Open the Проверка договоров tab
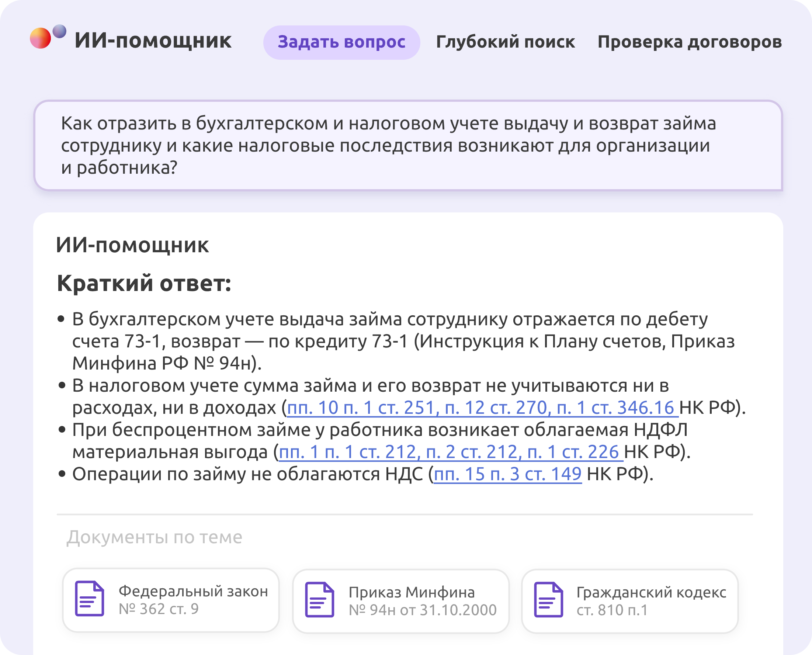The width and height of the screenshot is (812, 655). point(690,42)
